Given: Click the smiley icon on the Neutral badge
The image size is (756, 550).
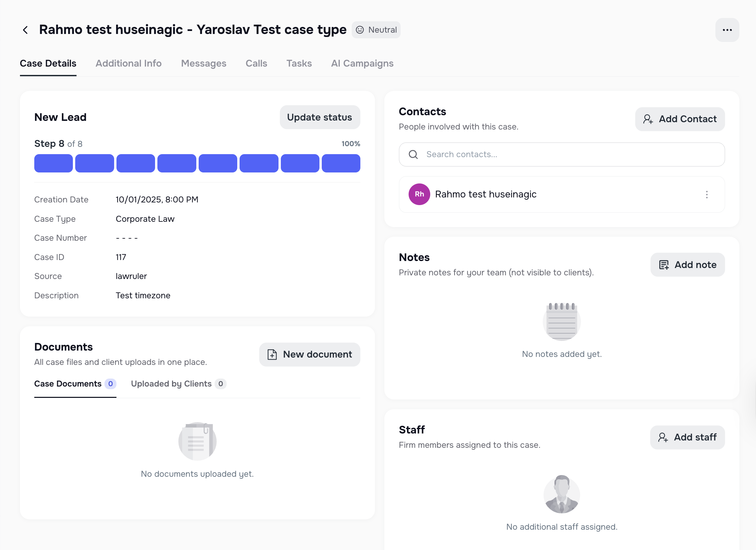Looking at the screenshot, I should (360, 30).
